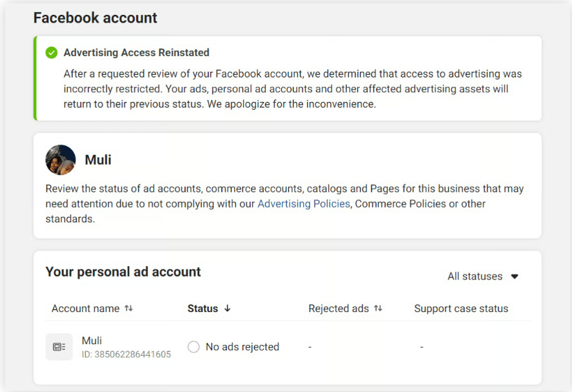The height and width of the screenshot is (392, 572).
Task: Click the Support case status column header
Action: point(461,309)
